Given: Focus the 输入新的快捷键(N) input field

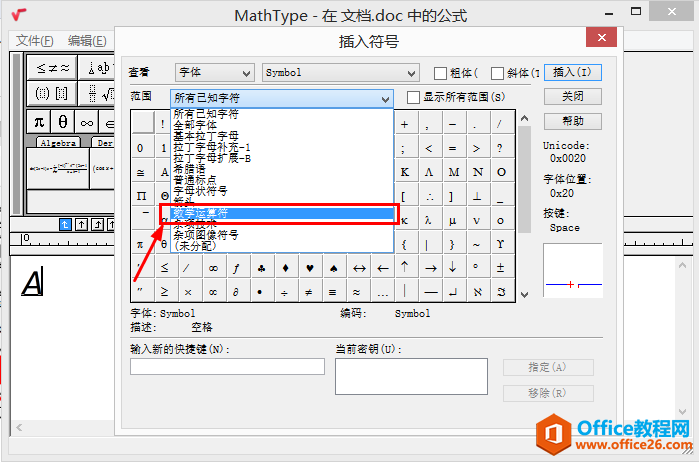Looking at the screenshot, I should click(x=227, y=367).
